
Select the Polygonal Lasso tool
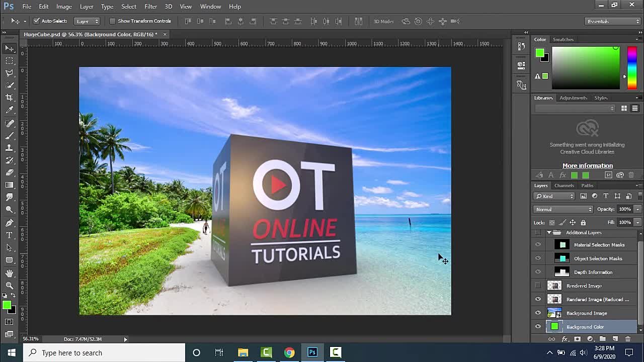click(x=10, y=73)
